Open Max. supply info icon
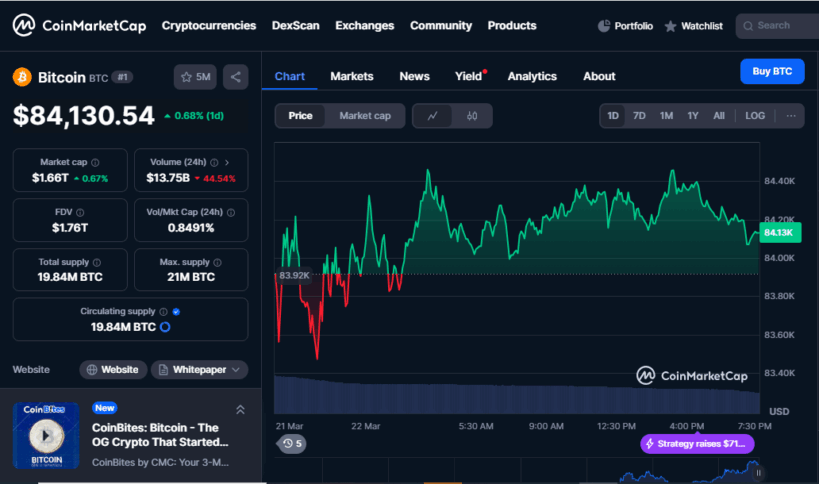819x484 pixels. click(x=217, y=262)
